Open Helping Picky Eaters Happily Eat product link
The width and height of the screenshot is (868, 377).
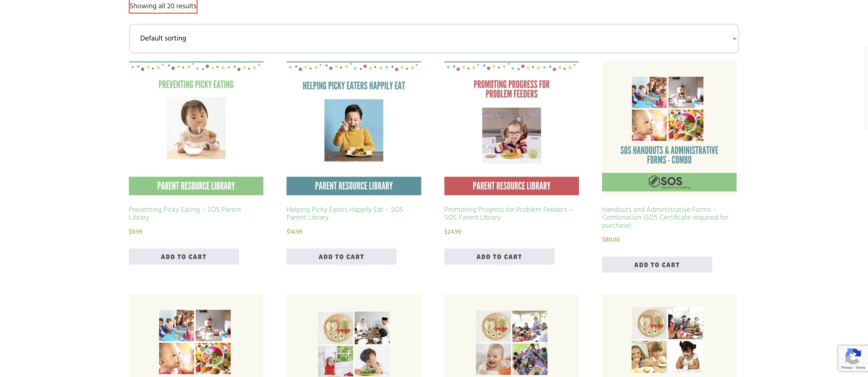click(x=345, y=214)
